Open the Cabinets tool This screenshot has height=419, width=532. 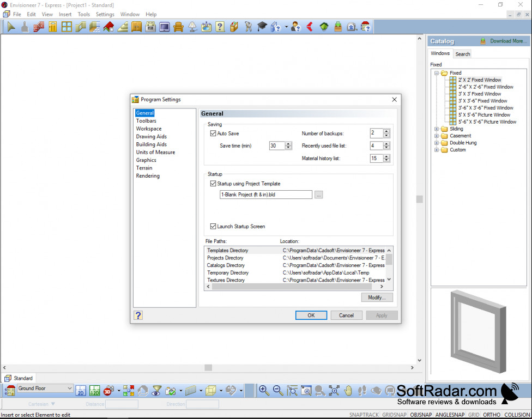[x=136, y=27]
